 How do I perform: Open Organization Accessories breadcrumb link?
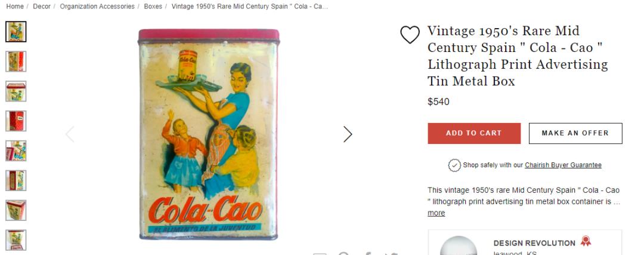[97, 7]
